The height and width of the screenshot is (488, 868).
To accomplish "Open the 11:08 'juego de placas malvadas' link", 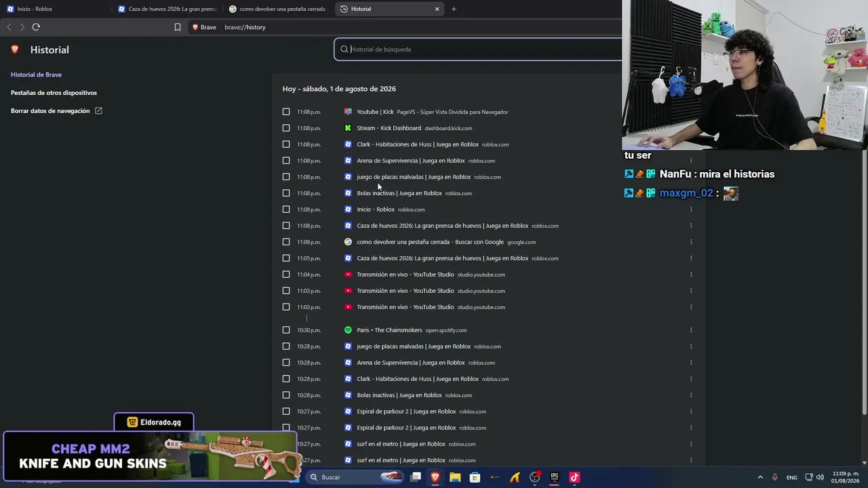I will (x=414, y=177).
